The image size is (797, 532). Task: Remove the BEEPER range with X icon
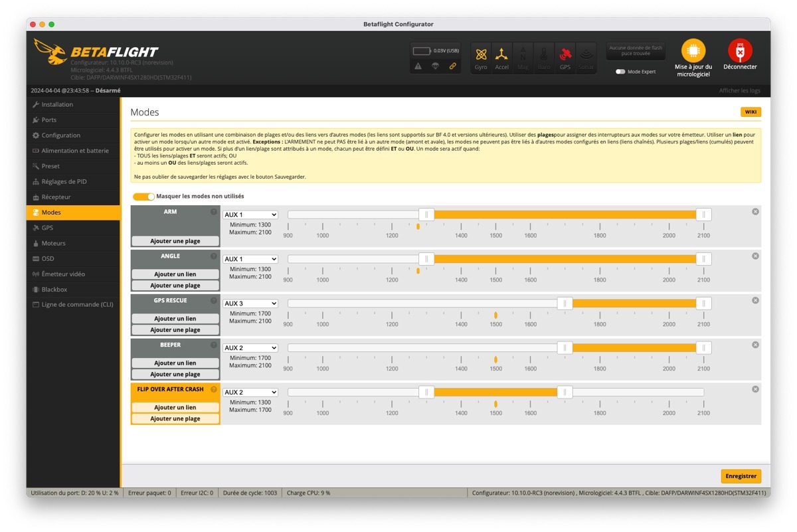[x=755, y=345]
